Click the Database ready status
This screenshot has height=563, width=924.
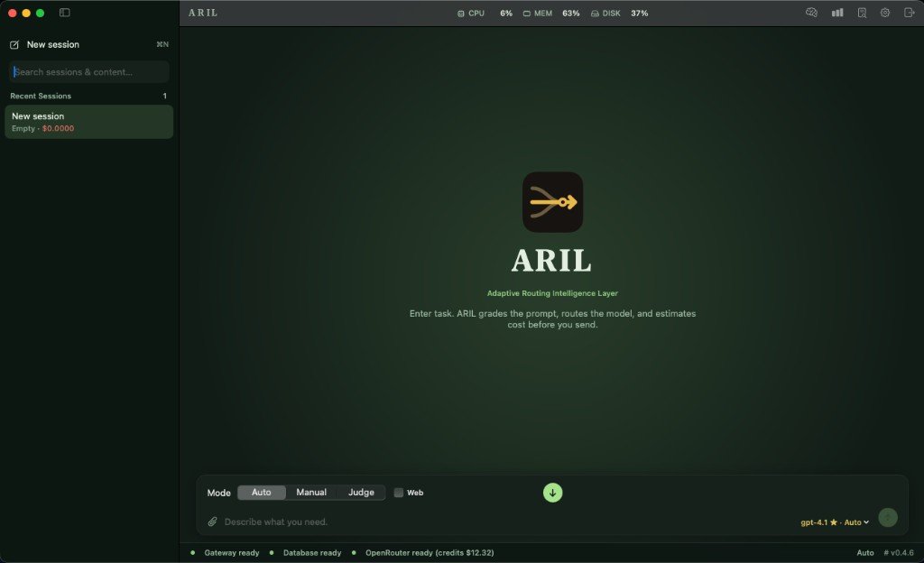pos(312,553)
